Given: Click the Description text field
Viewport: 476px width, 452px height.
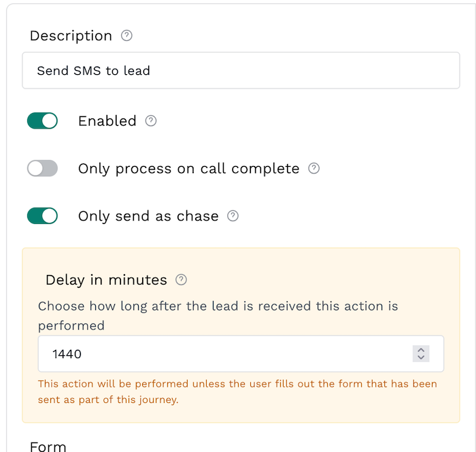Looking at the screenshot, I should pyautogui.click(x=241, y=71).
